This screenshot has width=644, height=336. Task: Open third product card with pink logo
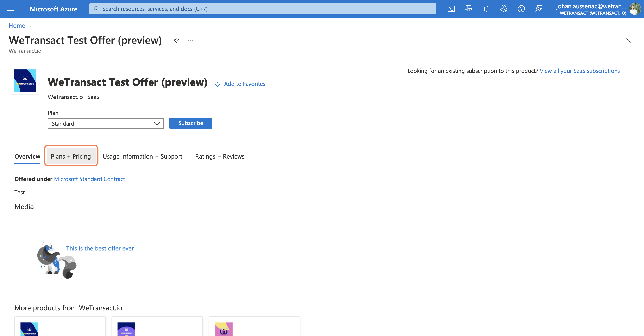[x=255, y=327]
